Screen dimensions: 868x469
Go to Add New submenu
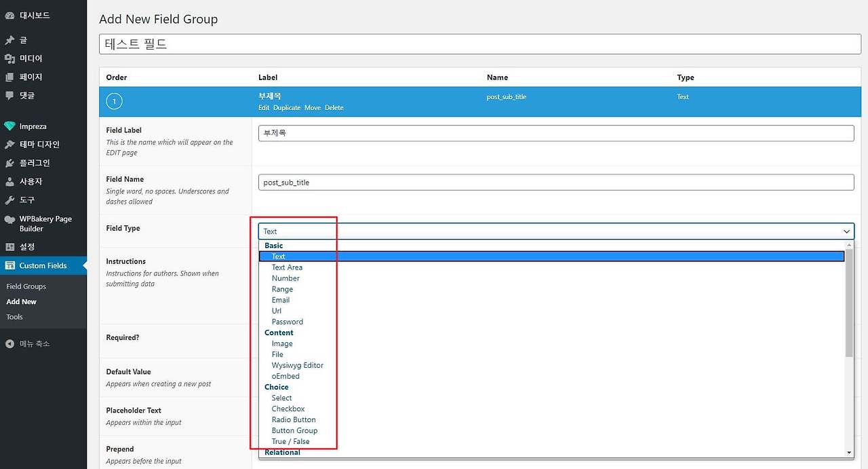click(21, 301)
